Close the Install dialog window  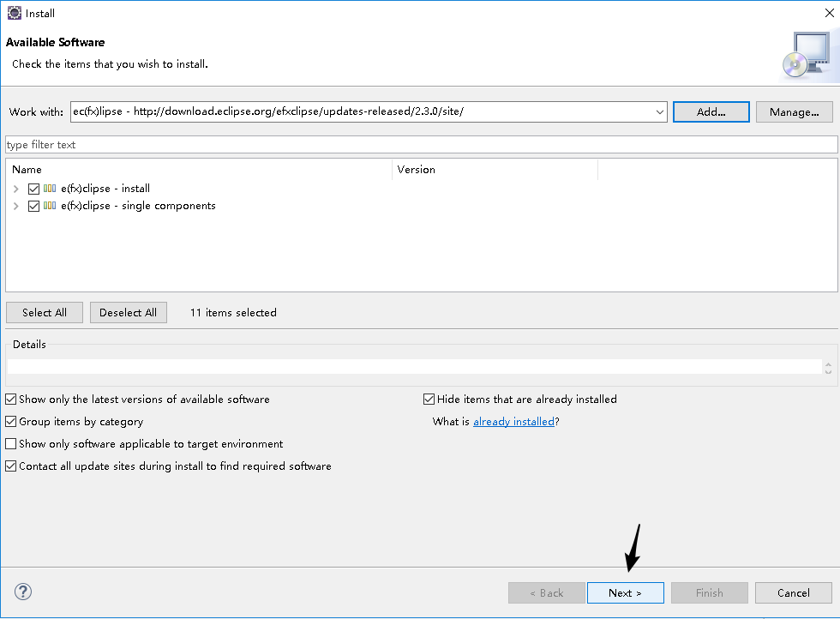pos(830,13)
